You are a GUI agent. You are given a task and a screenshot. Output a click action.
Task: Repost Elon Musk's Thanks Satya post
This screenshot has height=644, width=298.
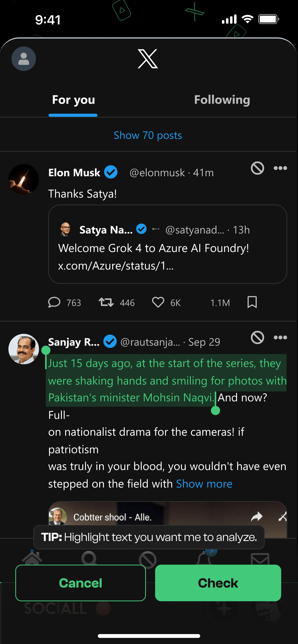pyautogui.click(x=106, y=302)
